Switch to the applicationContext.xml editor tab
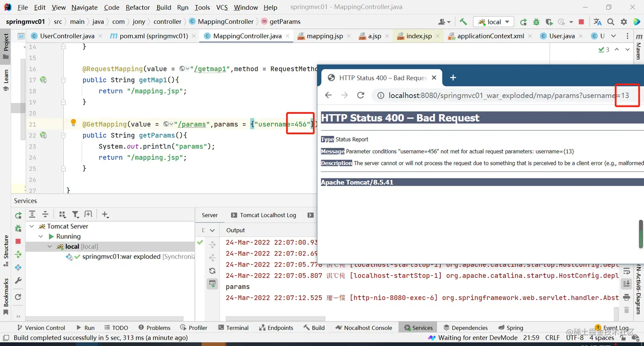Image resolution: width=644 pixels, height=346 pixels. (490, 36)
